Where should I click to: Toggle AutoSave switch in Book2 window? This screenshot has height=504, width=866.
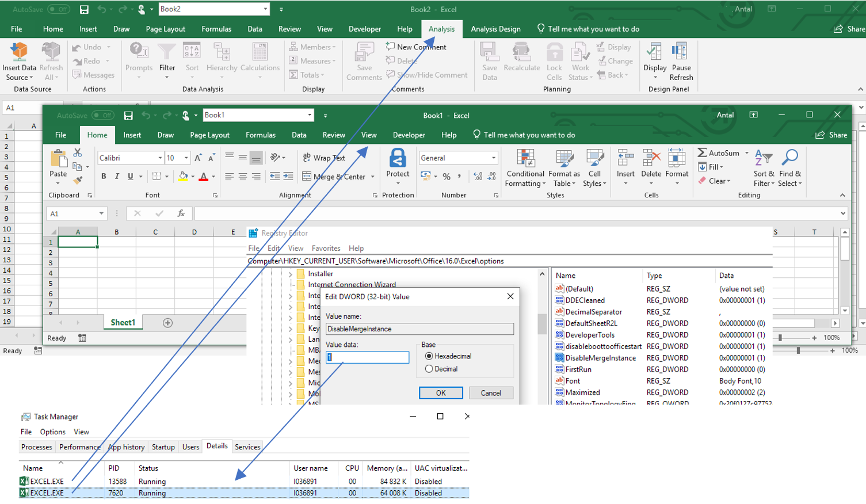(59, 9)
